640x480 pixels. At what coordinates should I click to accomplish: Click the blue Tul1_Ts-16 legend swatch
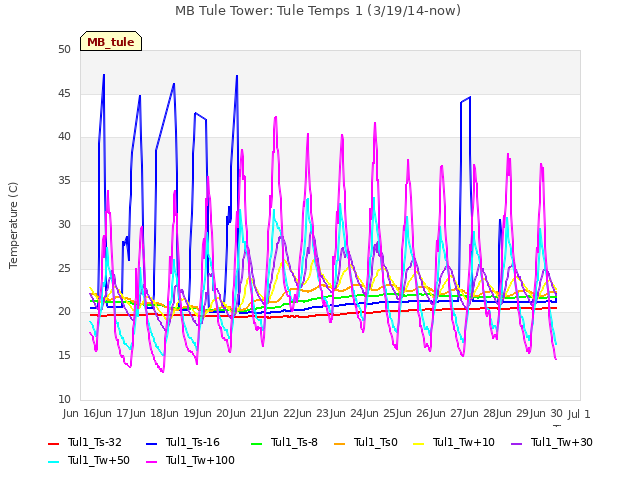click(x=151, y=443)
